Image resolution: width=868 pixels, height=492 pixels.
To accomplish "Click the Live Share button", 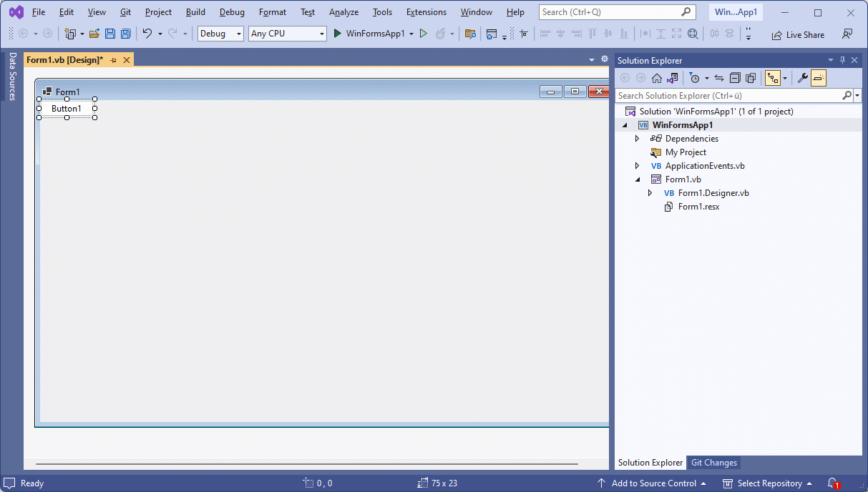I will coord(798,34).
